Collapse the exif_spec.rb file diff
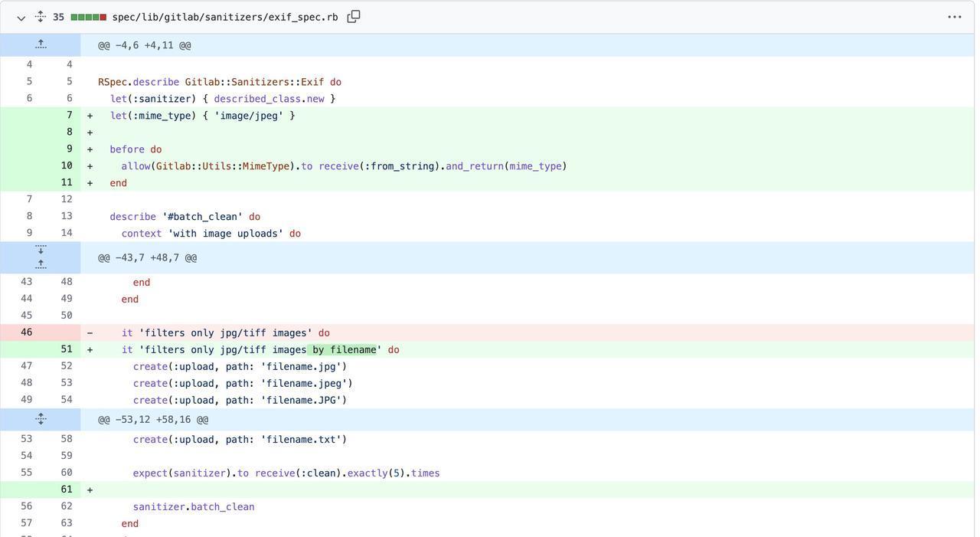Screen dimensions: 980x537 pyautogui.click(x=21, y=18)
